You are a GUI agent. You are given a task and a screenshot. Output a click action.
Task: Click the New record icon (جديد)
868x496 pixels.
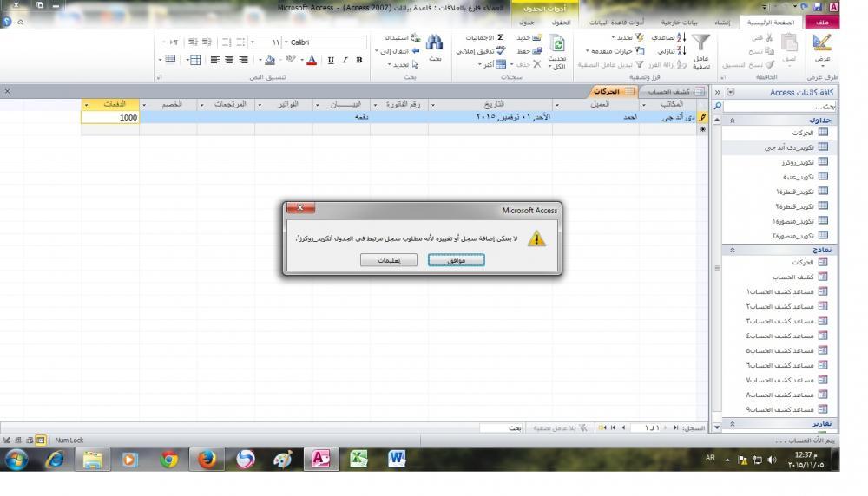pos(537,37)
